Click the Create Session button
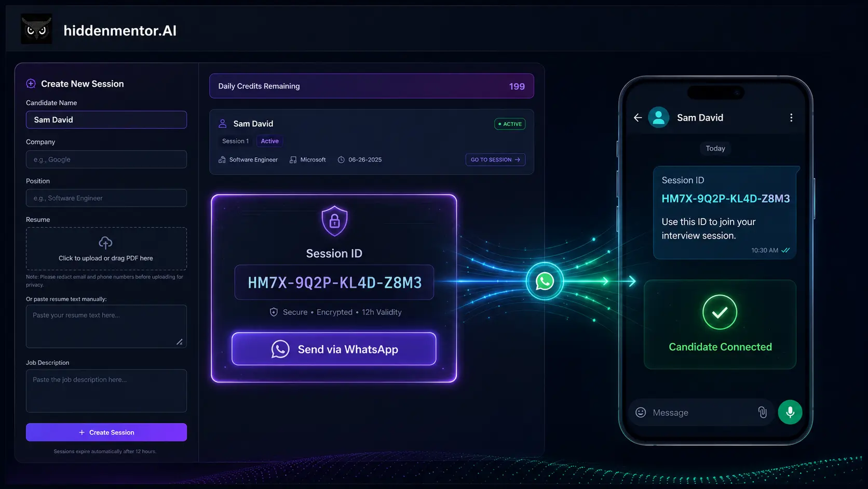This screenshot has width=868, height=489. 106,432
